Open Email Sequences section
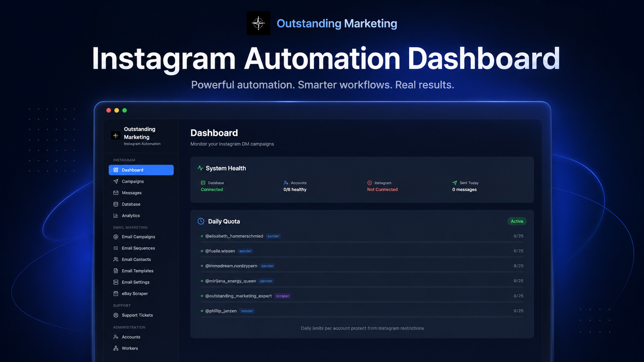 click(141, 248)
